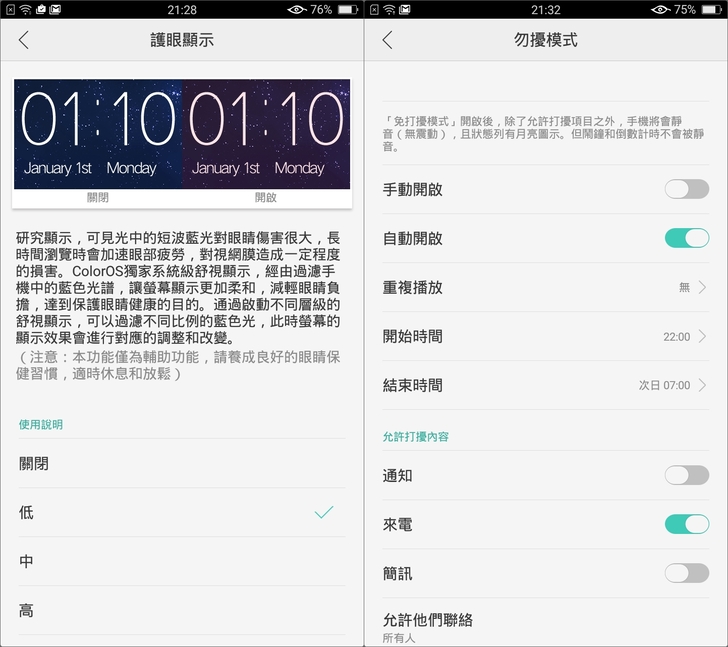Tap the 重複播放 label
This screenshot has height=647, width=728.
click(x=412, y=287)
